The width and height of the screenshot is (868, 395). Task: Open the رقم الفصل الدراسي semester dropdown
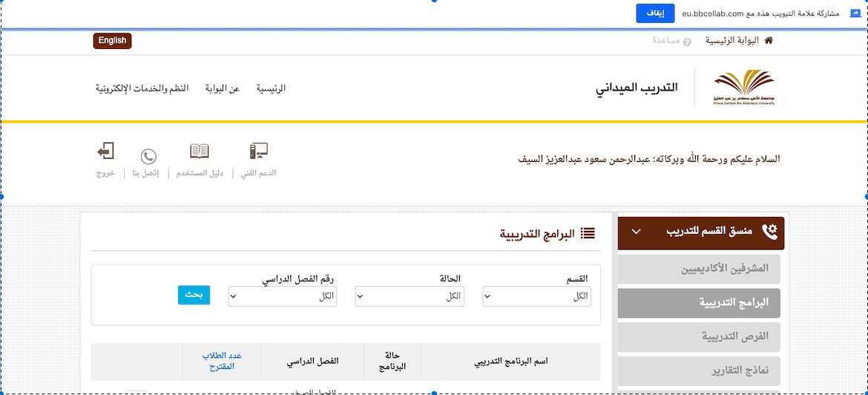(x=282, y=296)
